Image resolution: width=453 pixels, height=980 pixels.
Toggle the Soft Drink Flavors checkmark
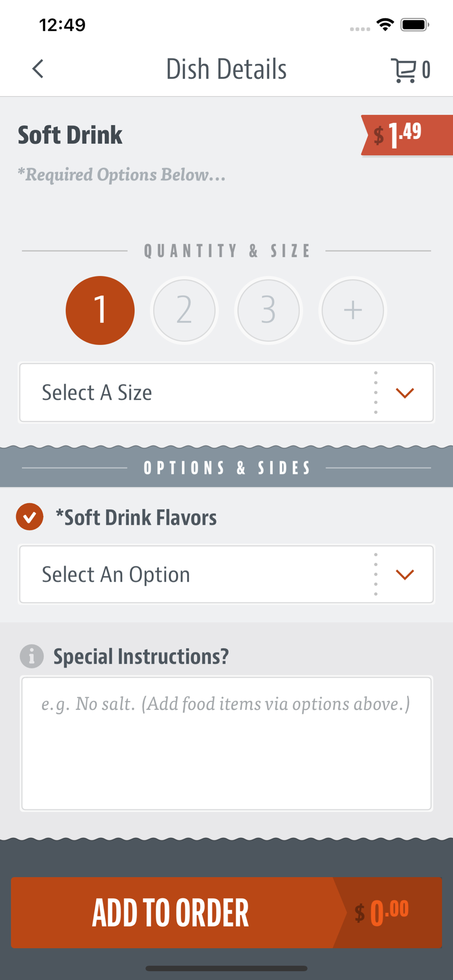click(29, 517)
